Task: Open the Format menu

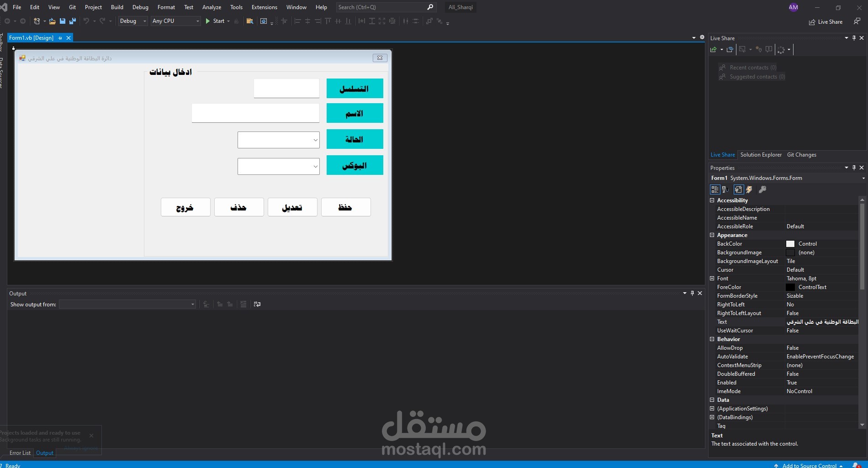Action: tap(166, 7)
